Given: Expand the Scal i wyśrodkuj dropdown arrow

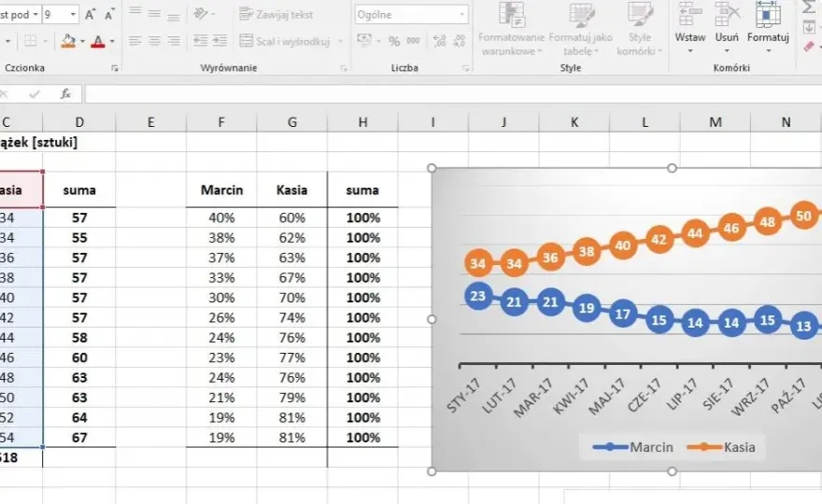Looking at the screenshot, I should [340, 41].
